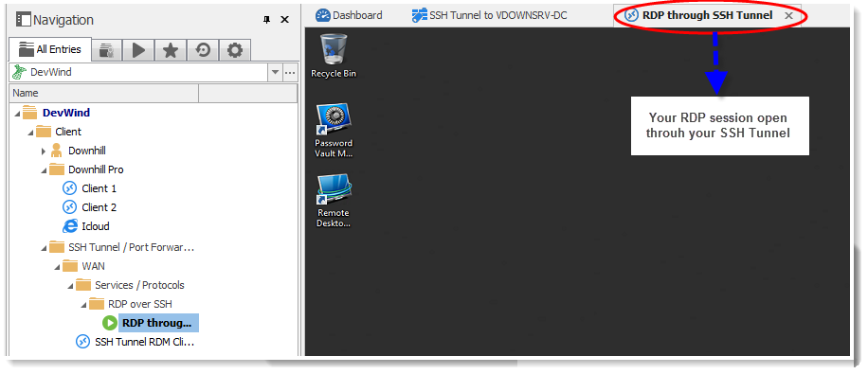The image size is (868, 374).
Task: Click the Navigation panel title icon
Action: [x=24, y=20]
